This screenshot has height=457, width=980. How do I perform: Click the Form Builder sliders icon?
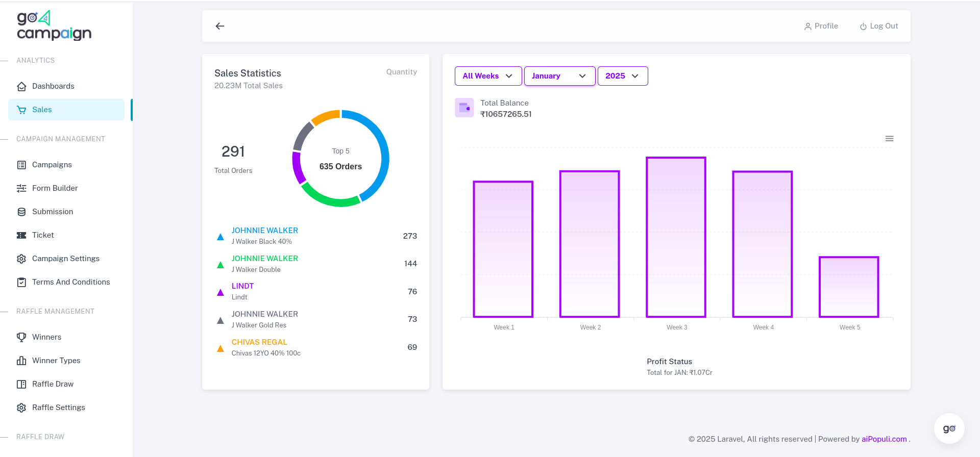coord(21,188)
